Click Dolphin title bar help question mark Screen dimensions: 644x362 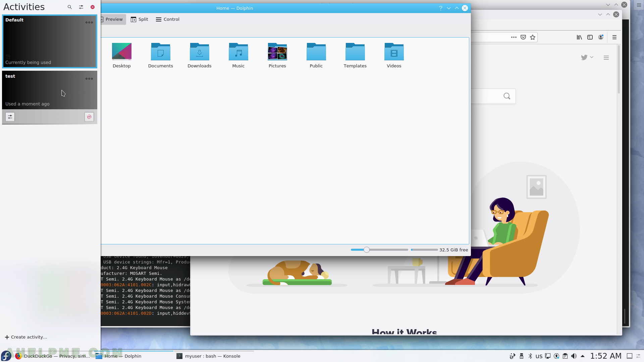point(441,8)
